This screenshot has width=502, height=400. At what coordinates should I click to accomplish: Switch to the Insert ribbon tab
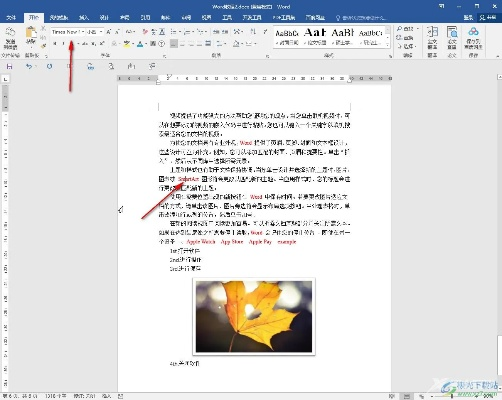pyautogui.click(x=84, y=17)
